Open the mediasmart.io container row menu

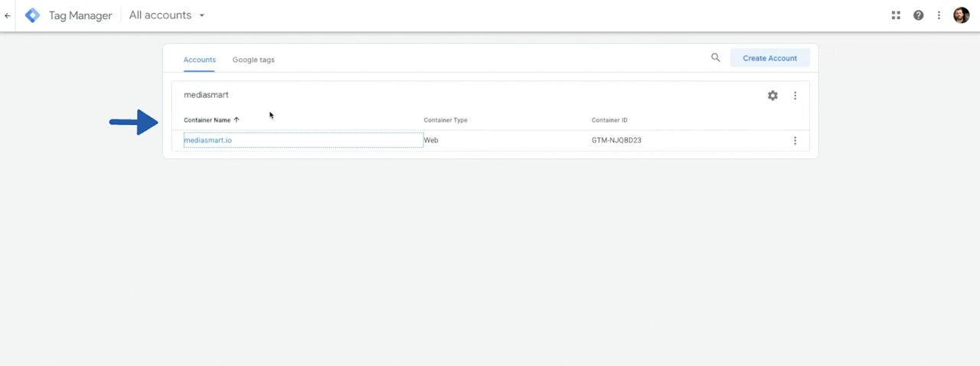[795, 141]
